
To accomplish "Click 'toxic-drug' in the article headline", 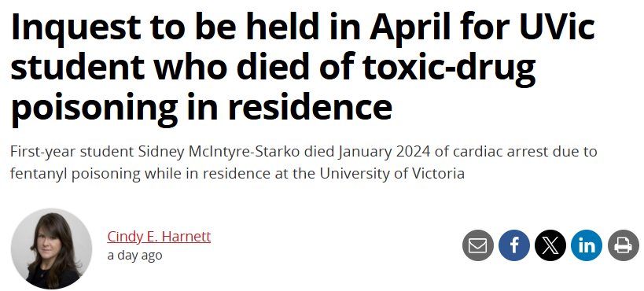I will (x=449, y=68).
